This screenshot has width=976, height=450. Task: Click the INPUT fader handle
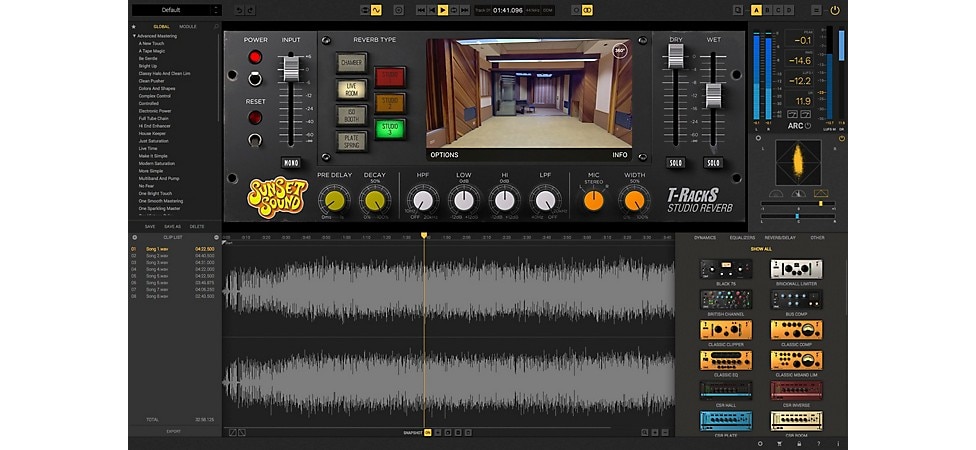click(291, 68)
